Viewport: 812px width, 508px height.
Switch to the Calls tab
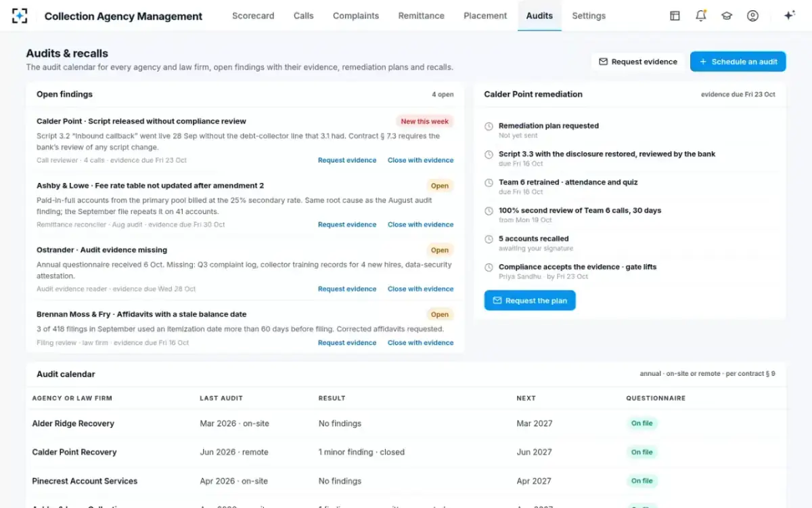pyautogui.click(x=304, y=16)
